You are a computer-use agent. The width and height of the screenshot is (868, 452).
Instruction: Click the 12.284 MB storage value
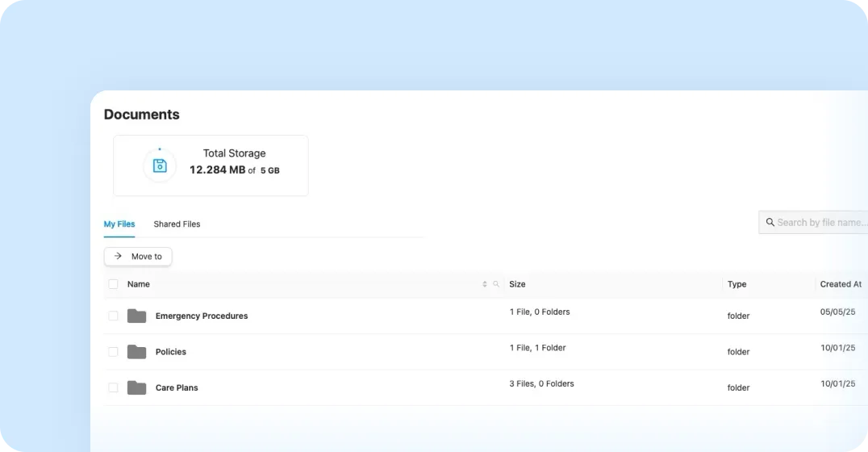[218, 170]
